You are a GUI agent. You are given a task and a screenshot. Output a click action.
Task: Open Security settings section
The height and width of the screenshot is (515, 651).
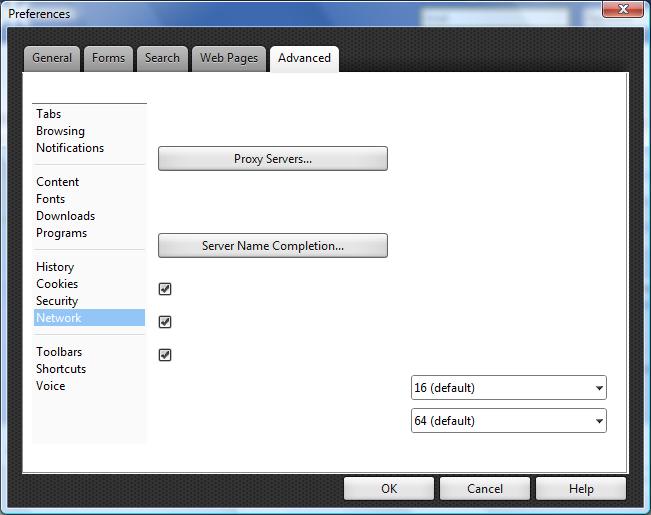(x=89, y=301)
